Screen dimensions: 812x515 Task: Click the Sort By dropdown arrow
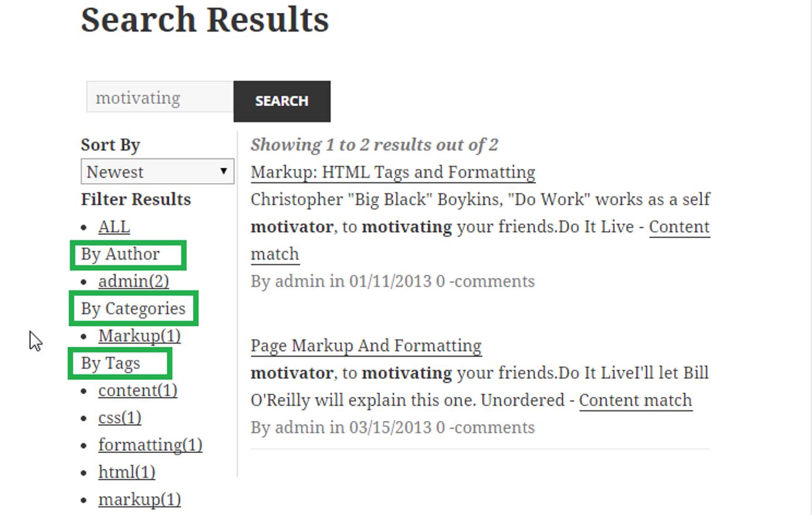[223, 171]
